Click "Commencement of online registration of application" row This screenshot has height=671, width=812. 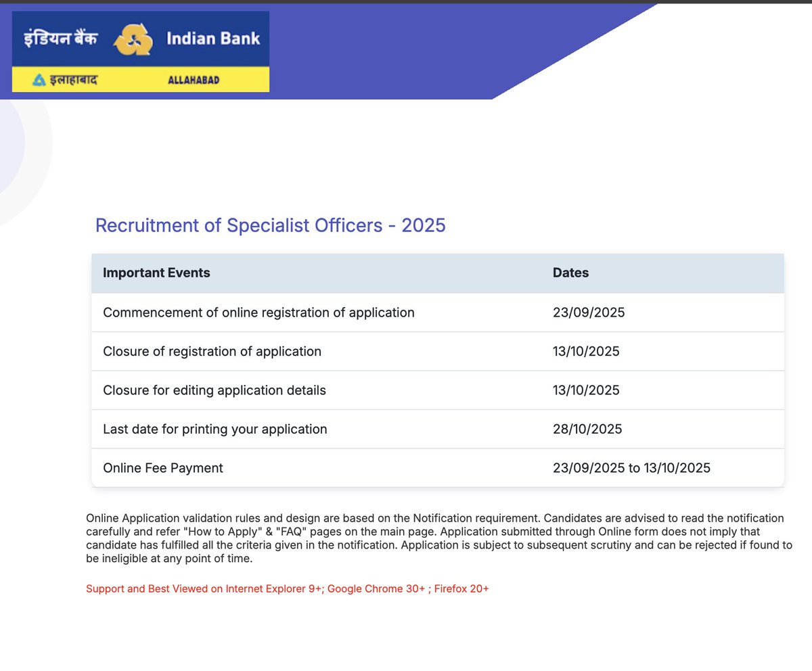click(x=438, y=313)
